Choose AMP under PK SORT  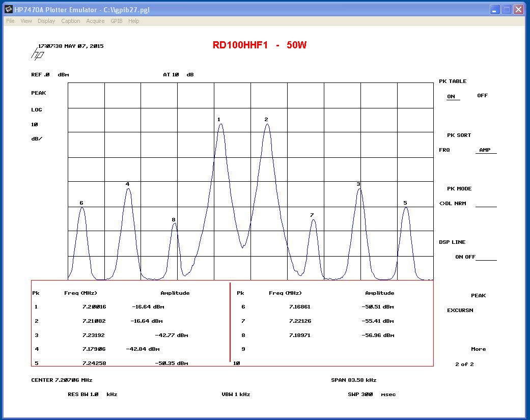(485, 150)
